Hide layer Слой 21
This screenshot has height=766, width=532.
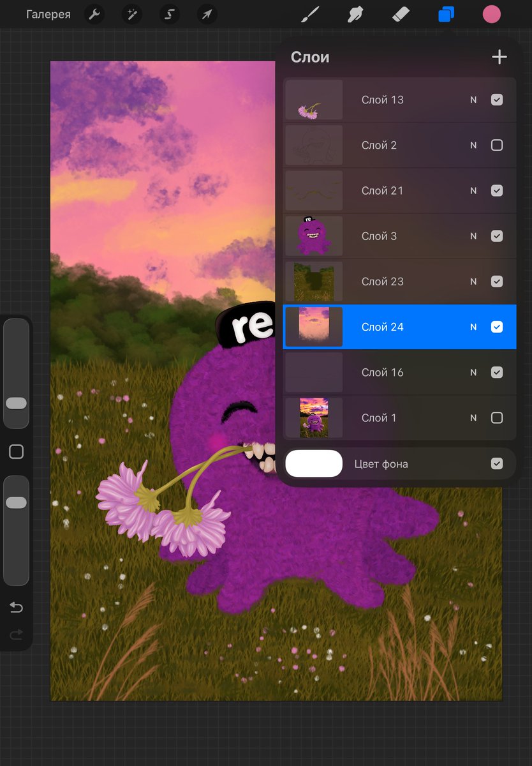tap(497, 191)
